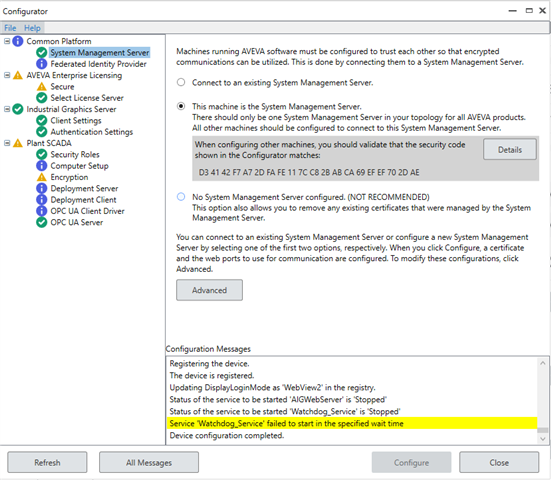Click the Plant SCADA tree label
This screenshot has height=480, width=551.
click(49, 143)
